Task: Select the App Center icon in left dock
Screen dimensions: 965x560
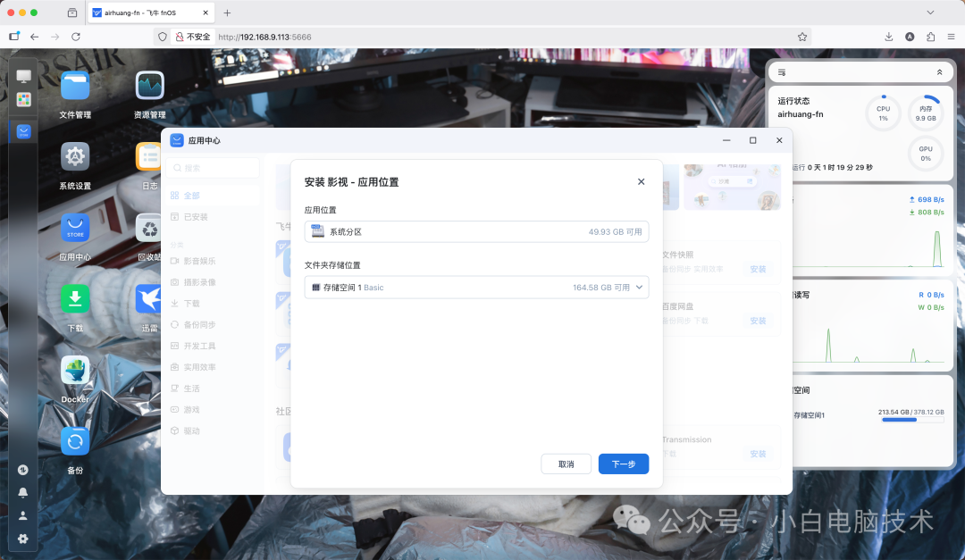Action: [23, 131]
